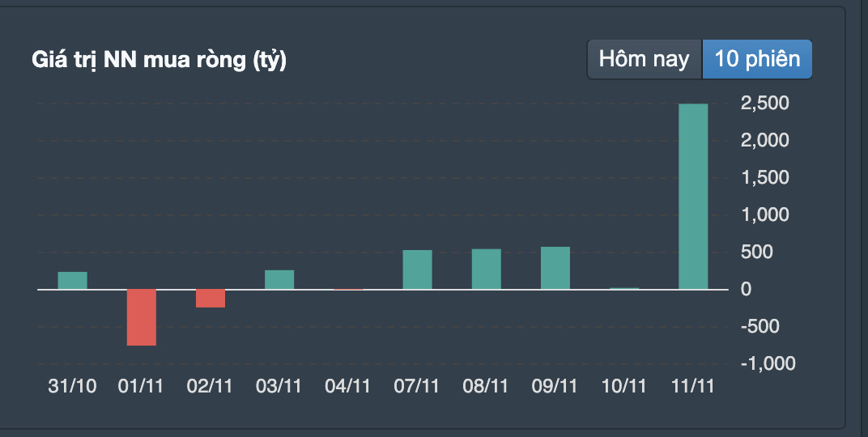Click the -1,000 y-axis label

pos(768,363)
